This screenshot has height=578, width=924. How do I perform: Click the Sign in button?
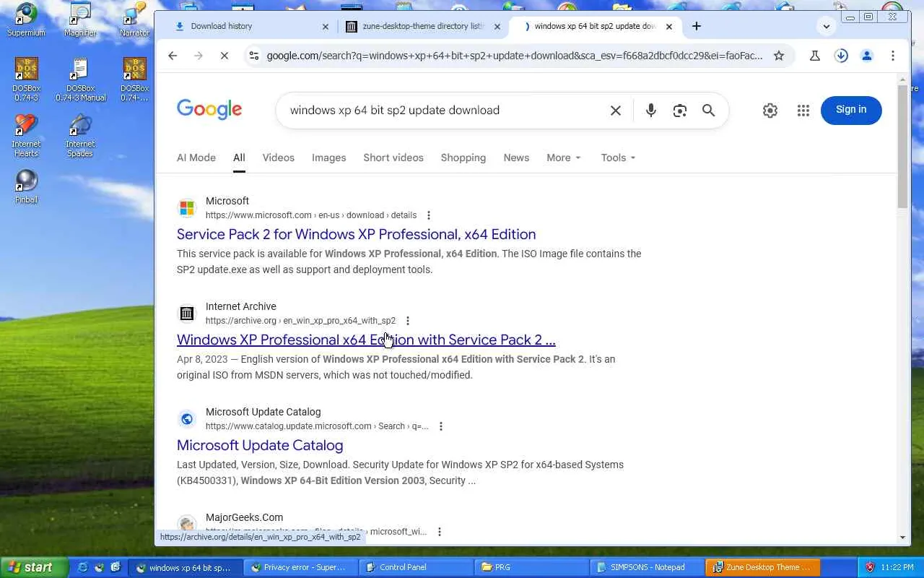point(851,110)
